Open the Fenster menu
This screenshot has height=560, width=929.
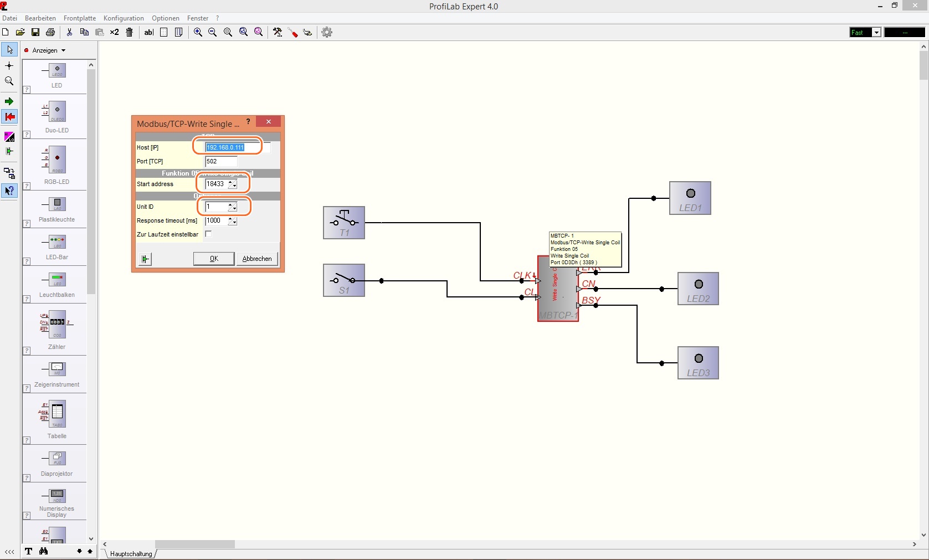(x=198, y=18)
